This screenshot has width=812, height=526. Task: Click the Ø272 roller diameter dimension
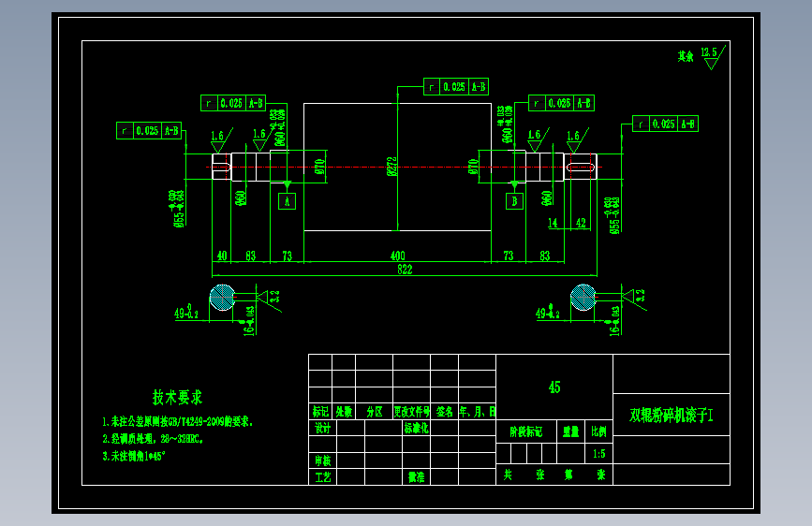pos(392,167)
